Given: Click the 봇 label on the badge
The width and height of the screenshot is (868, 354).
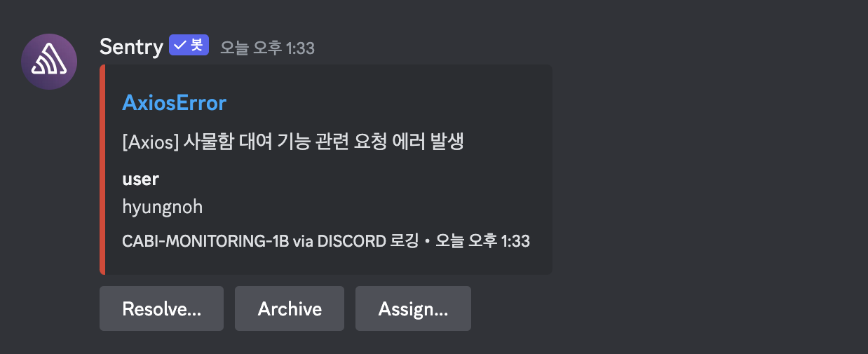Looking at the screenshot, I should [x=197, y=46].
